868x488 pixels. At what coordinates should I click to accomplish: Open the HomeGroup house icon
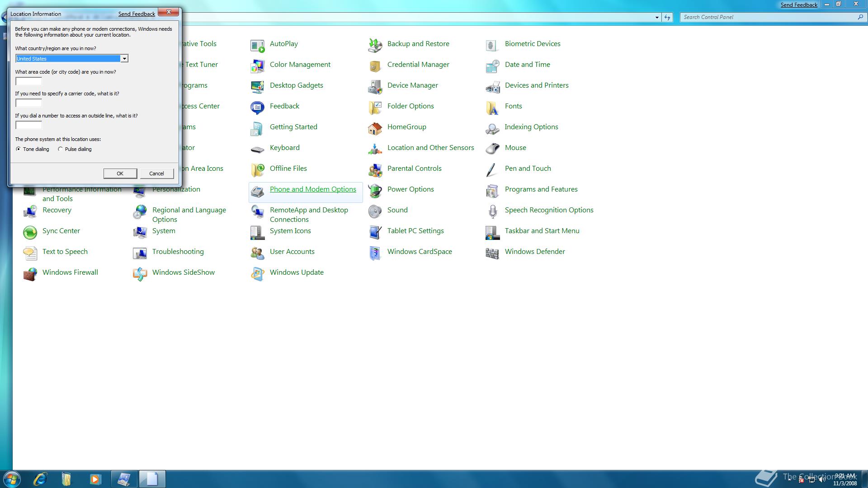click(375, 128)
